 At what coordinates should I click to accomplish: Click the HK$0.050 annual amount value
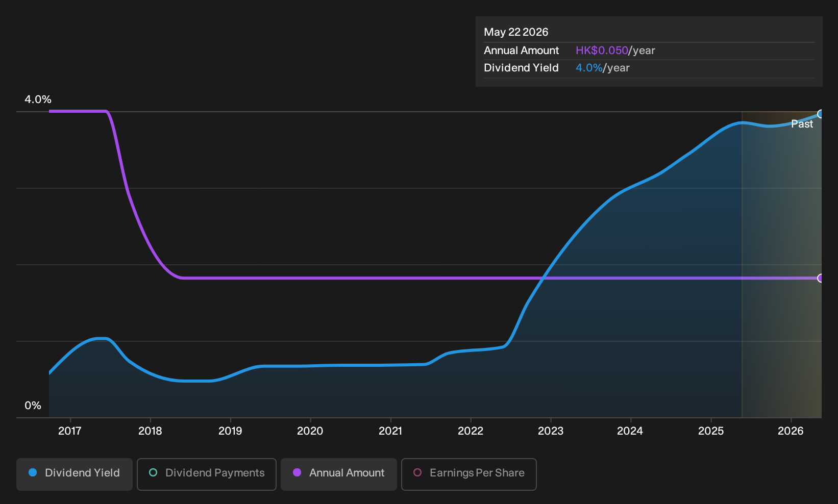(x=602, y=51)
